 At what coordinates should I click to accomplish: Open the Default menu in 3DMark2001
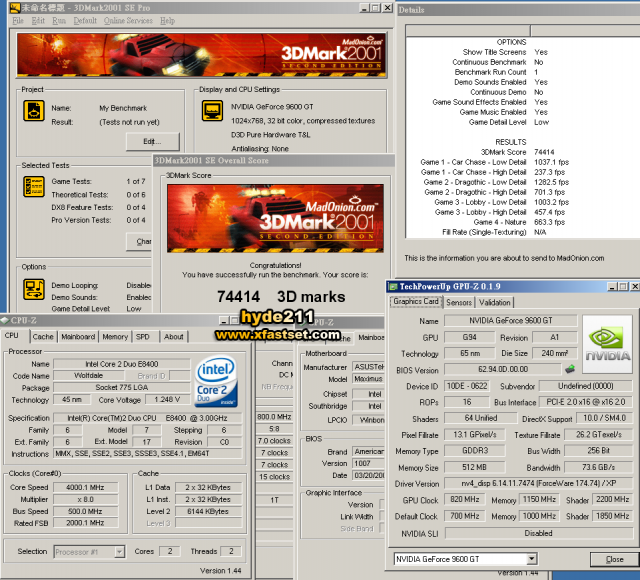85,20
